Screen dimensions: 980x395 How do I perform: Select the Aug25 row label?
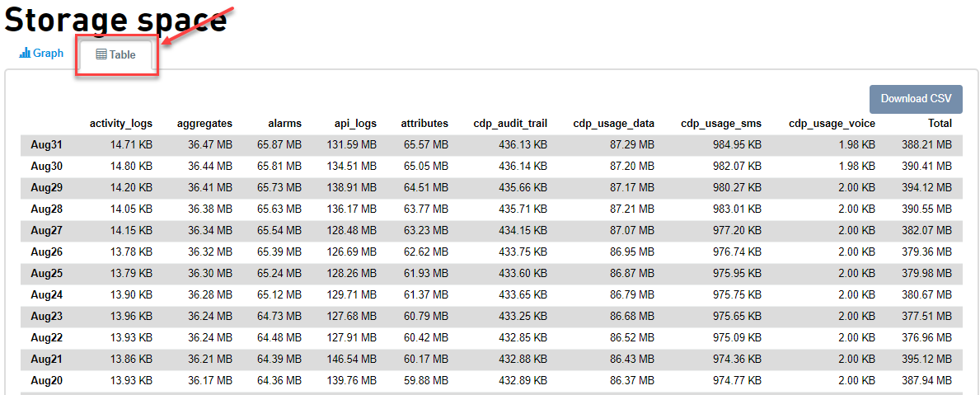46,273
